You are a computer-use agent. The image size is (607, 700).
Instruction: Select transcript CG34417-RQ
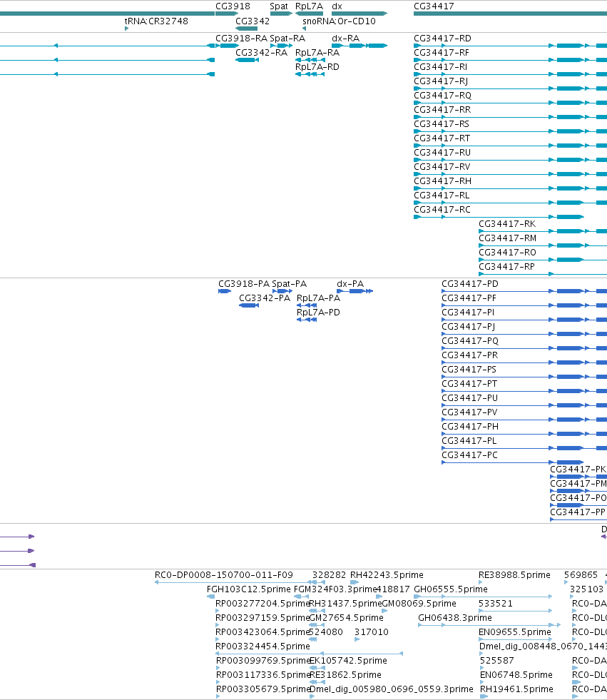[442, 96]
